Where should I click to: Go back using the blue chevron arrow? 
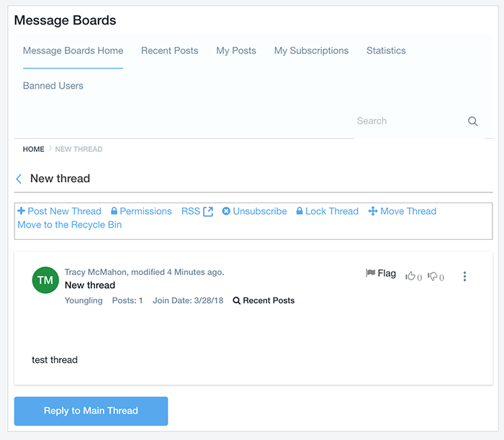click(19, 179)
